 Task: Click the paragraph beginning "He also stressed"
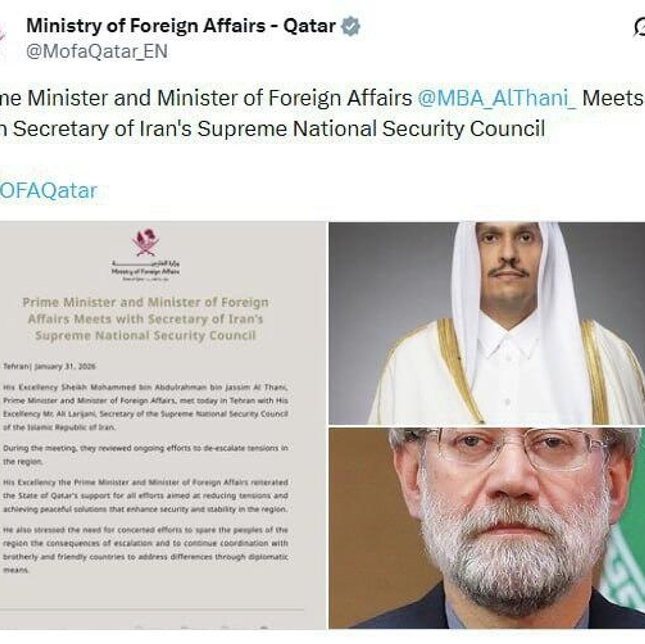pyautogui.click(x=145, y=550)
